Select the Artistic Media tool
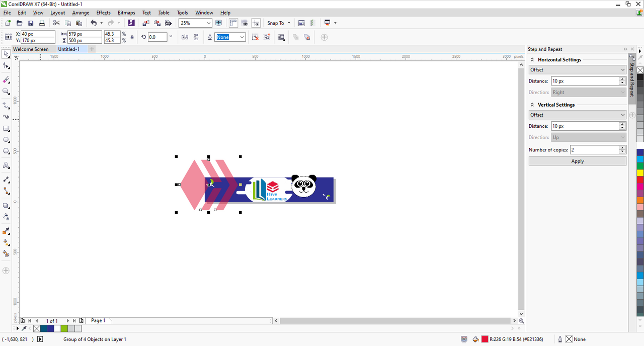Viewport: 644px width, 346px height. click(x=6, y=117)
